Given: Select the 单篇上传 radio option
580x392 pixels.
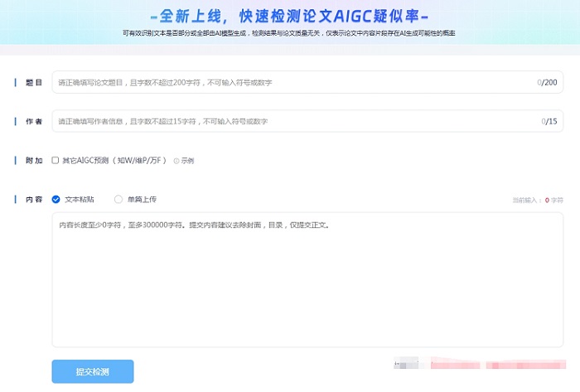Looking at the screenshot, I should coord(118,199).
